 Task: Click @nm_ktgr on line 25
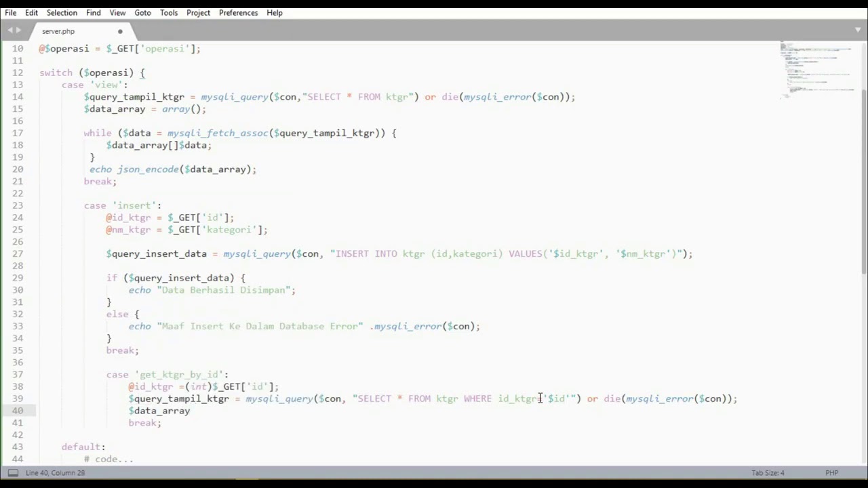pyautogui.click(x=129, y=230)
